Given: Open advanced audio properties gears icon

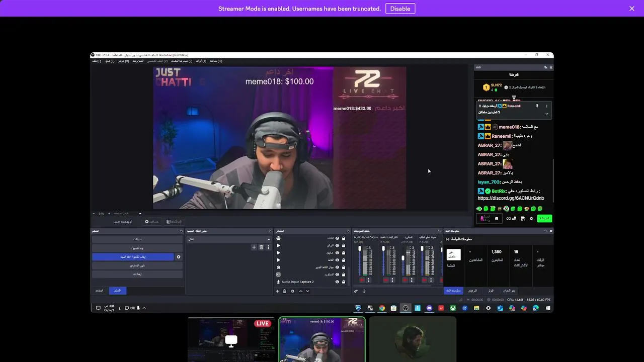Looking at the screenshot, I should (356, 291).
